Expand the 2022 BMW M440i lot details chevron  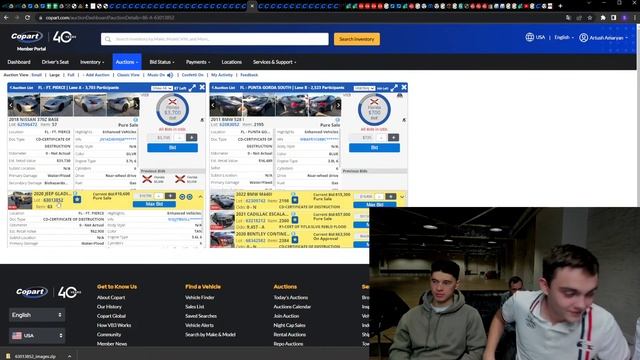[402, 197]
